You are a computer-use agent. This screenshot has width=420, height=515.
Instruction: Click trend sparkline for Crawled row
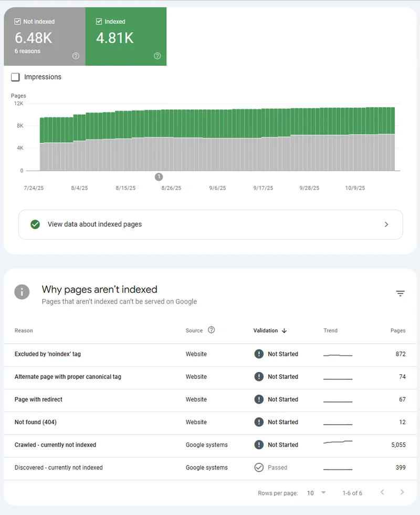coord(338,442)
